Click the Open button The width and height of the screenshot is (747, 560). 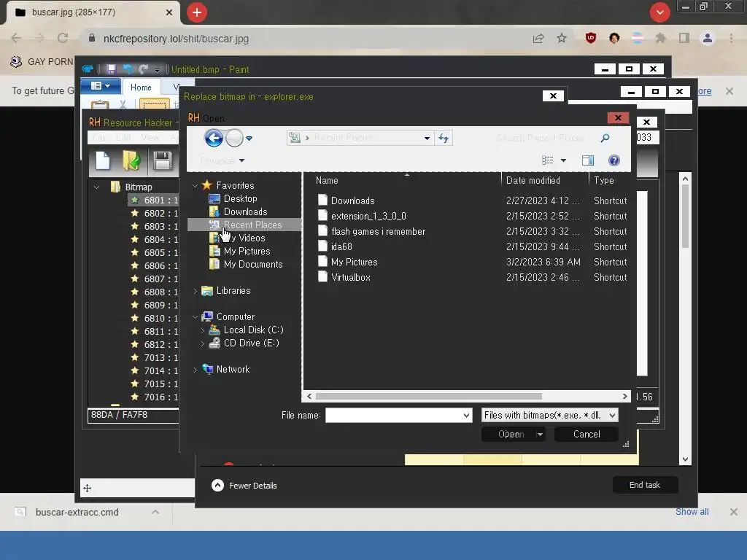(x=511, y=435)
